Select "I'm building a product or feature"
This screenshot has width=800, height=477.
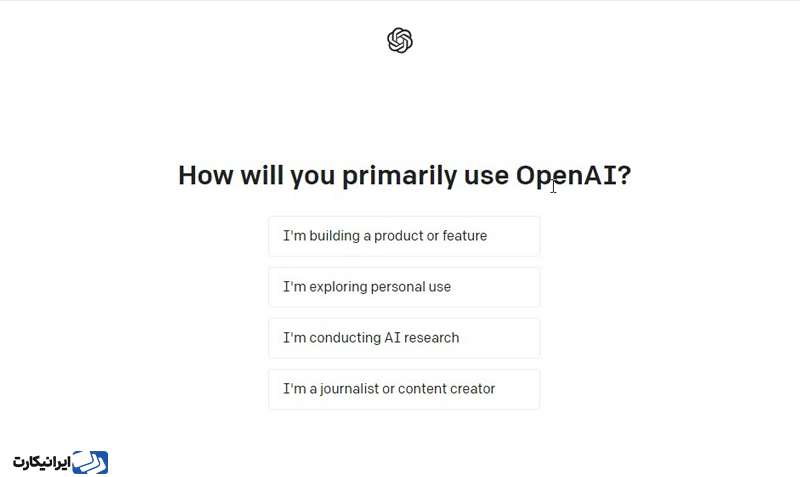[x=404, y=236]
